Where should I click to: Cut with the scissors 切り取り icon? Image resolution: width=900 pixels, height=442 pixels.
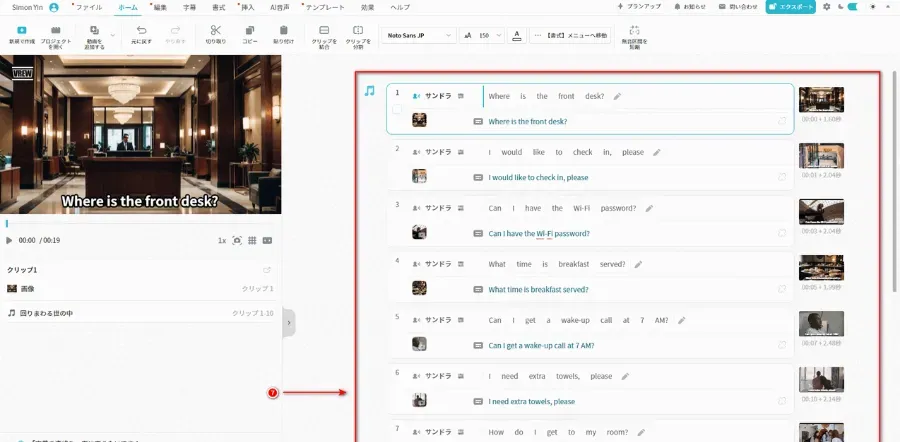click(215, 30)
